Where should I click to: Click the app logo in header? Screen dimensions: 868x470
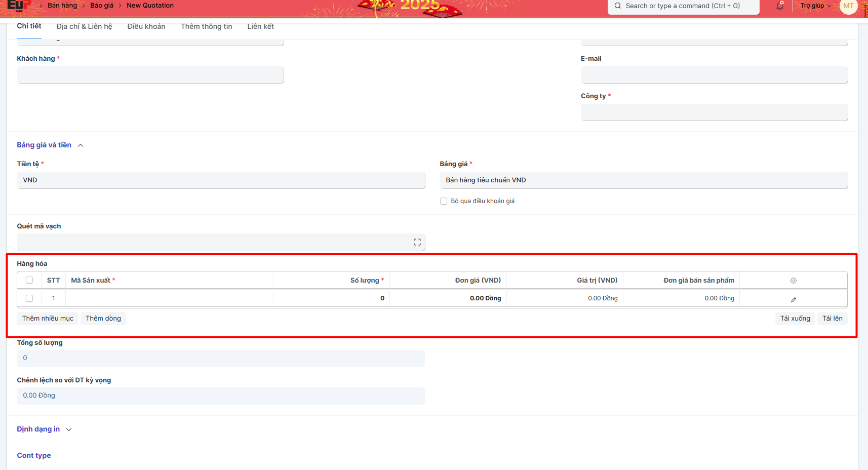point(16,6)
